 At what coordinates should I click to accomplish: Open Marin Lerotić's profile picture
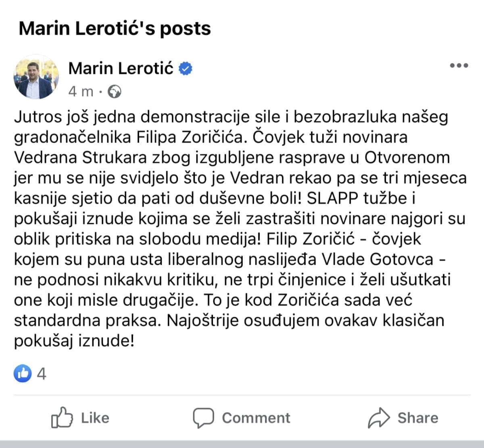click(x=36, y=77)
